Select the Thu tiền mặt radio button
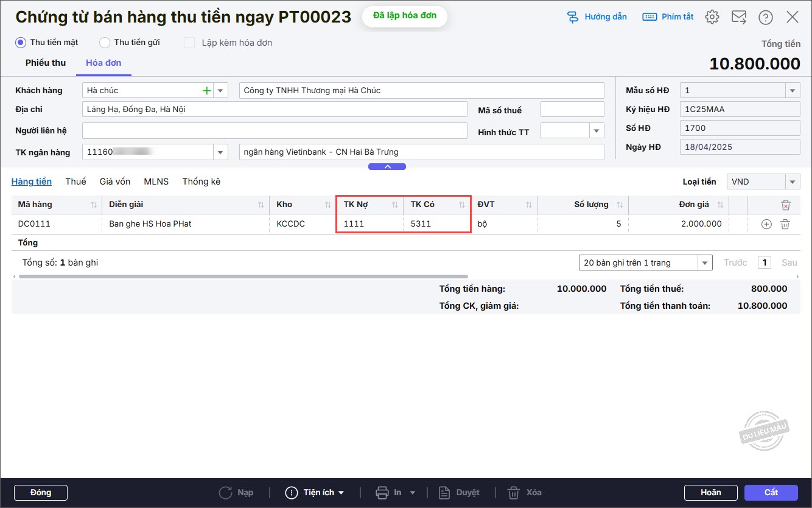 click(x=21, y=43)
